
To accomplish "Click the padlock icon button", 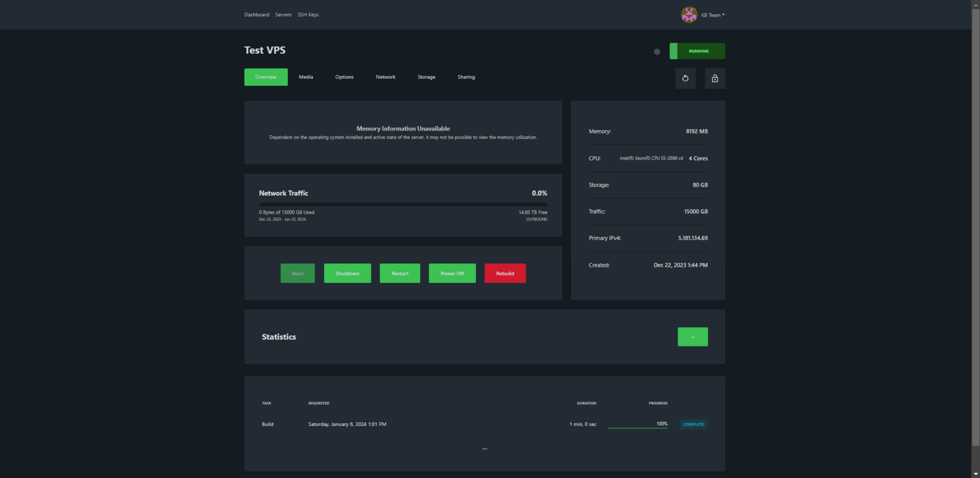I will [x=715, y=78].
